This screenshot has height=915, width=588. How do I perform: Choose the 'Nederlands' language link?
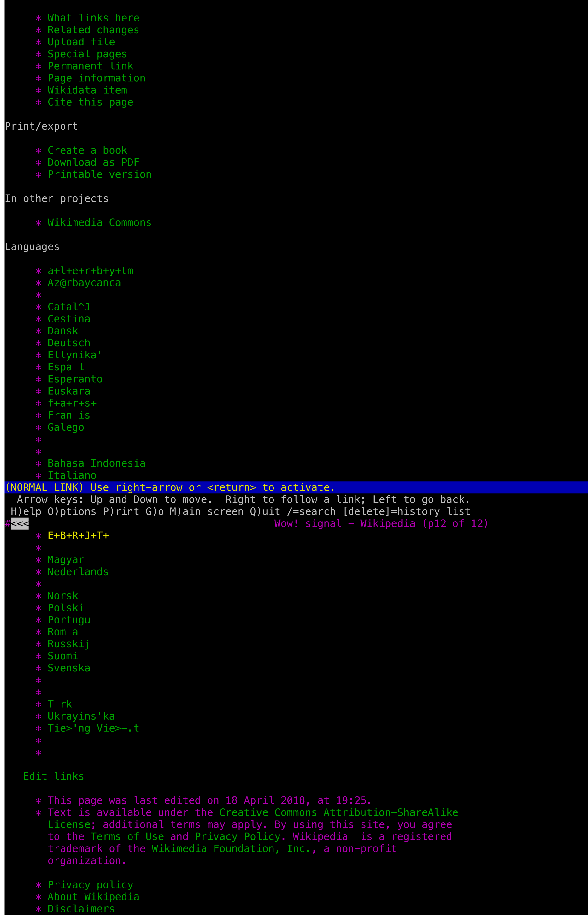coord(78,572)
